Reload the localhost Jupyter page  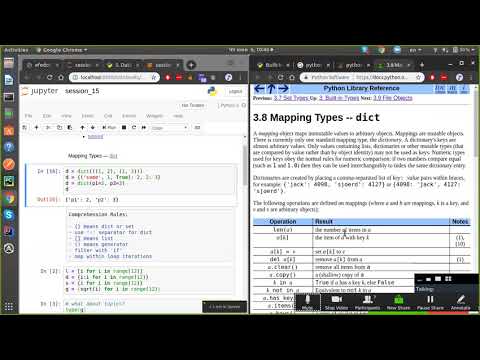click(50, 77)
